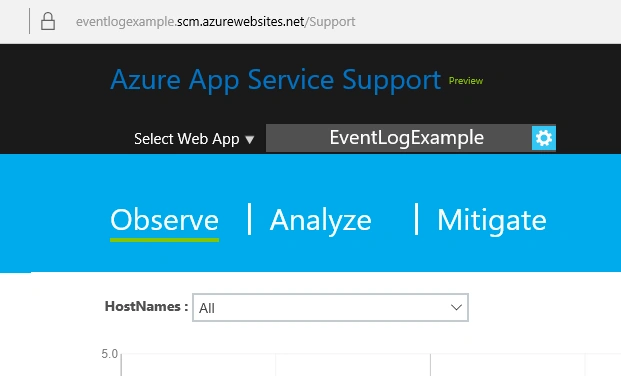Expand the Select Web App dropdown
621x376 pixels.
[x=194, y=139]
